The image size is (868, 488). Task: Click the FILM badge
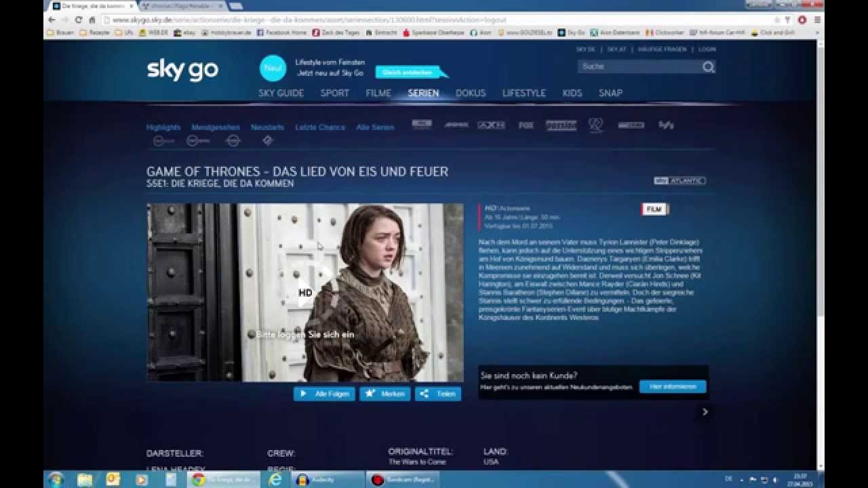coord(655,209)
